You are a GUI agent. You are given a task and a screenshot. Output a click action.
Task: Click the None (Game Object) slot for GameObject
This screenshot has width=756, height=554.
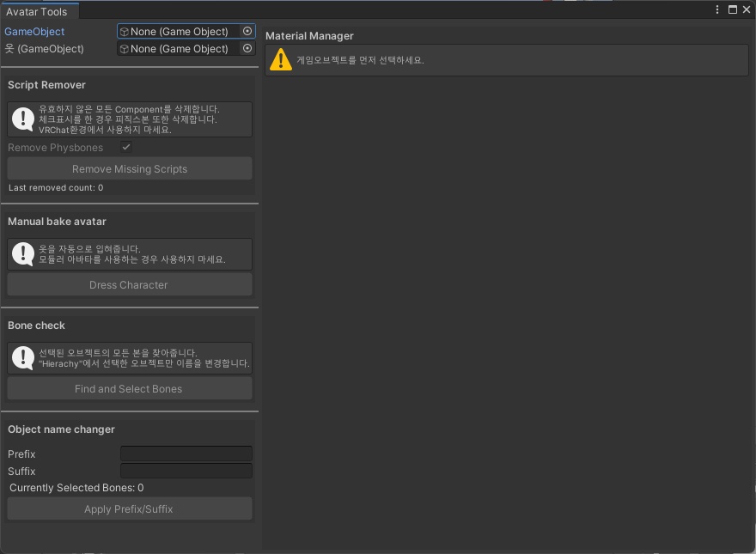[x=182, y=31]
